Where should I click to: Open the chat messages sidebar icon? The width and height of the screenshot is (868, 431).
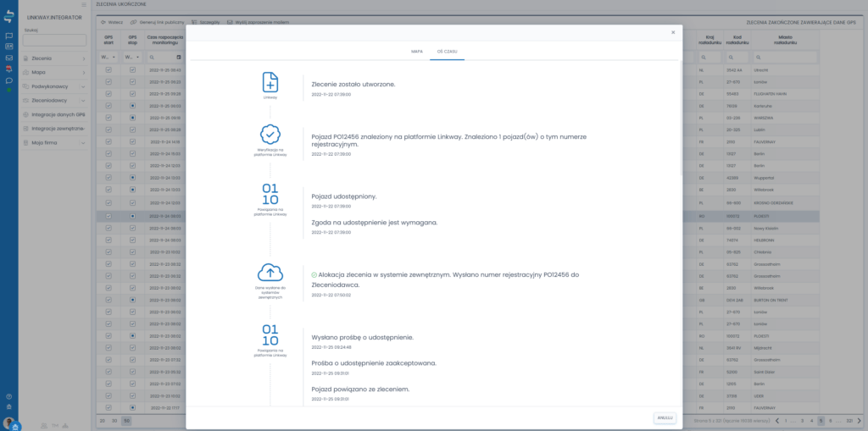click(8, 80)
